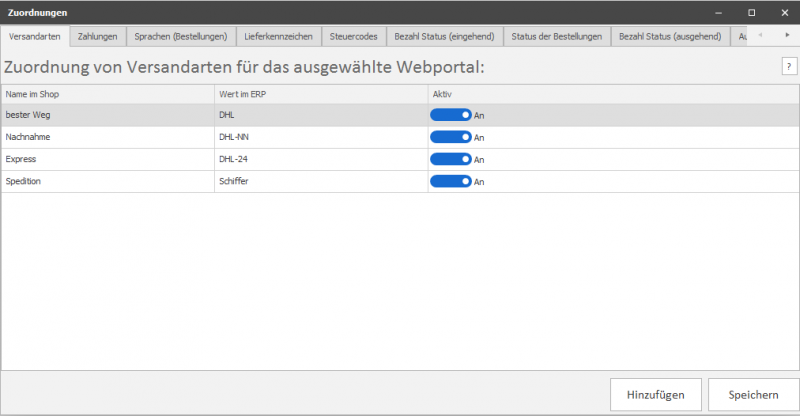Image resolution: width=800 pixels, height=416 pixels.
Task: Select the Schiffer ERP value cell
Action: [320, 181]
